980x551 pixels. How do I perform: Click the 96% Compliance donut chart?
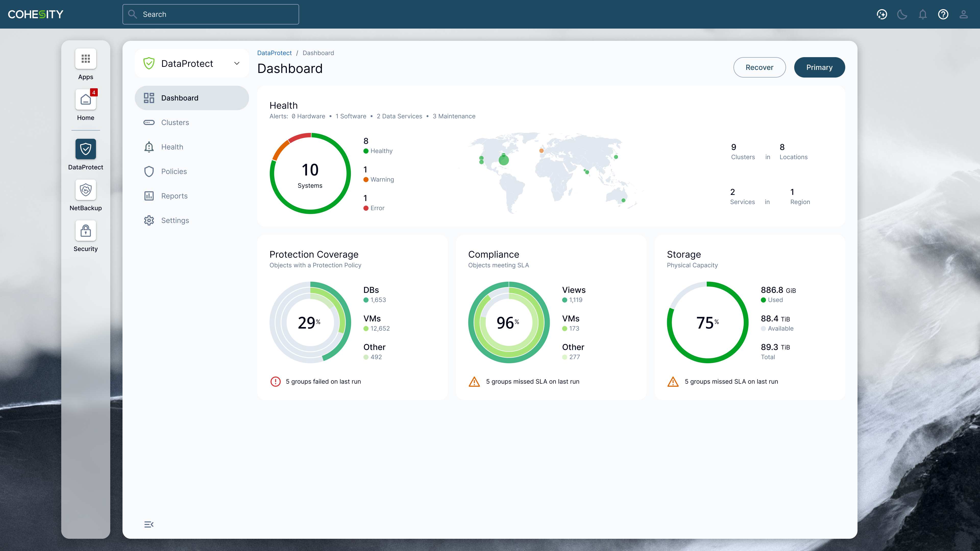pyautogui.click(x=509, y=322)
